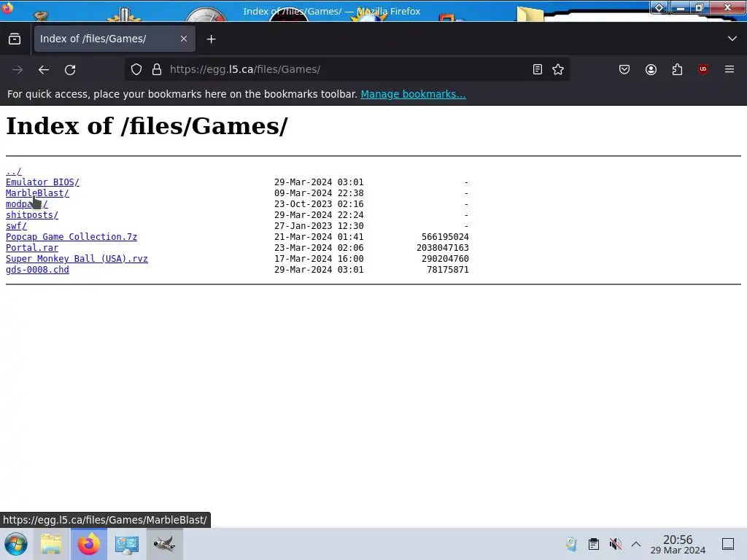Close the Index of /files/Games/ tab
Image resolution: width=747 pixels, height=560 pixels.
[183, 39]
